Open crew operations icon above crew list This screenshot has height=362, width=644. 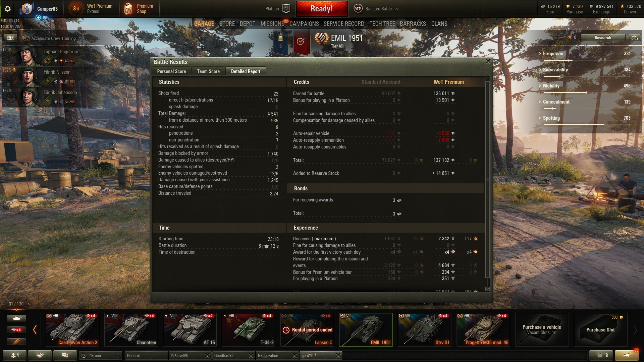pyautogui.click(x=10, y=38)
